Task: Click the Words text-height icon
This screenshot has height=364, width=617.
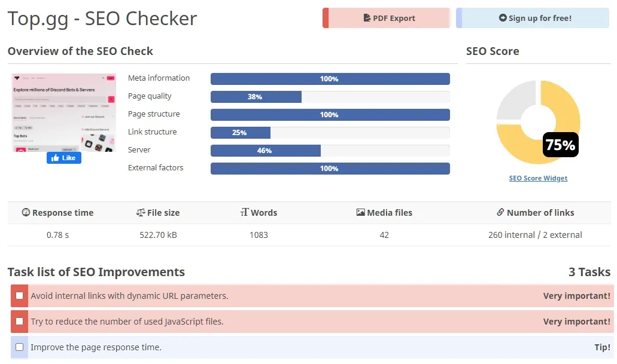Action: pyautogui.click(x=244, y=212)
